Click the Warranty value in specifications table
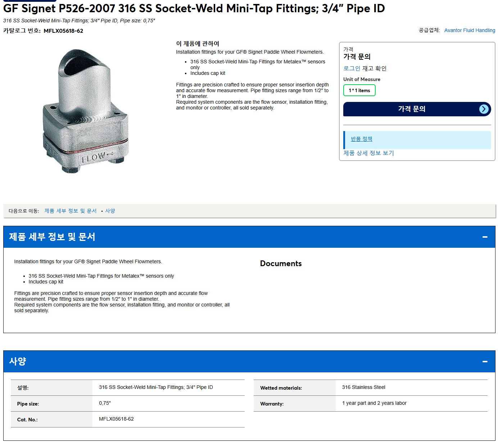This screenshot has width=498, height=448. [374, 403]
